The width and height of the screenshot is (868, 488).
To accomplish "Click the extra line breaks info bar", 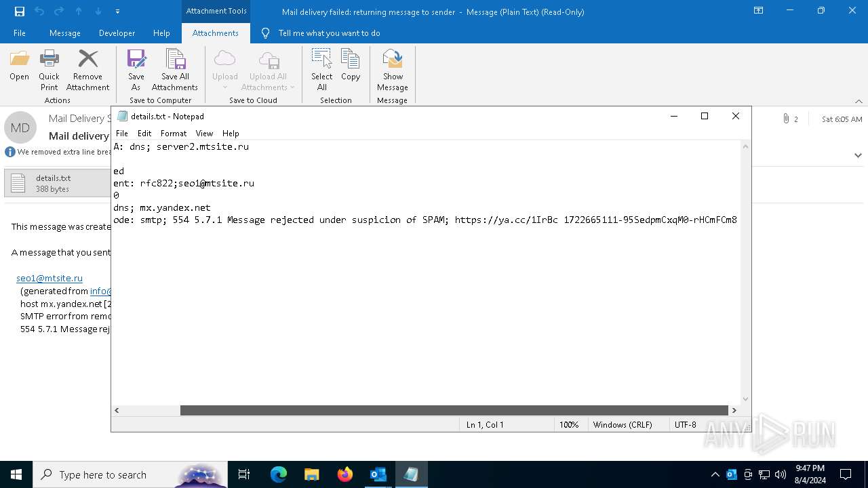I will (58, 152).
